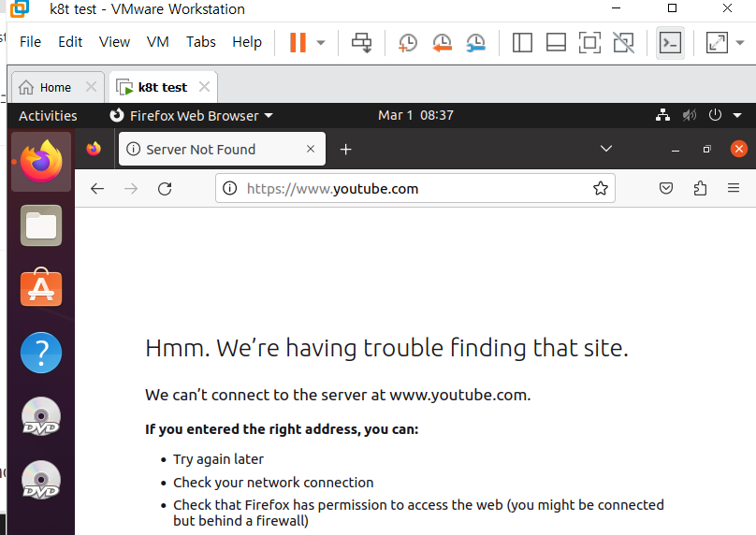This screenshot has height=535, width=756.
Task: Click the Firefox permission firewall bullet text
Action: click(x=418, y=513)
